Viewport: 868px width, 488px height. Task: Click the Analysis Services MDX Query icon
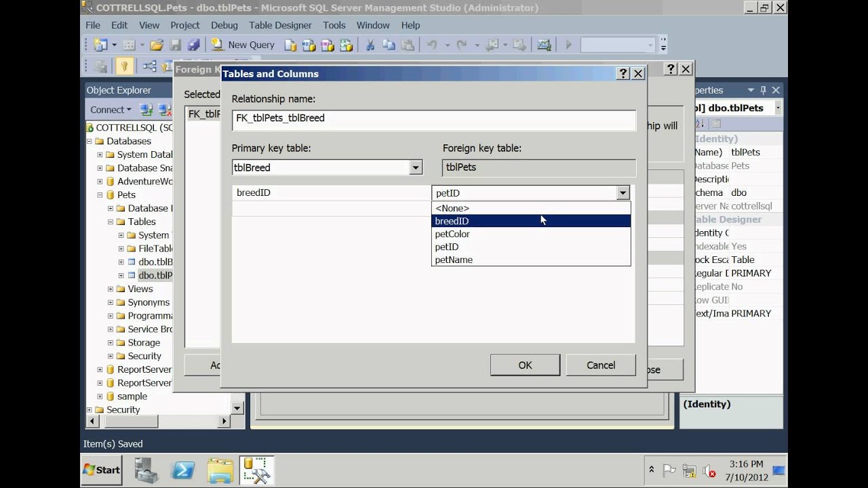click(309, 45)
